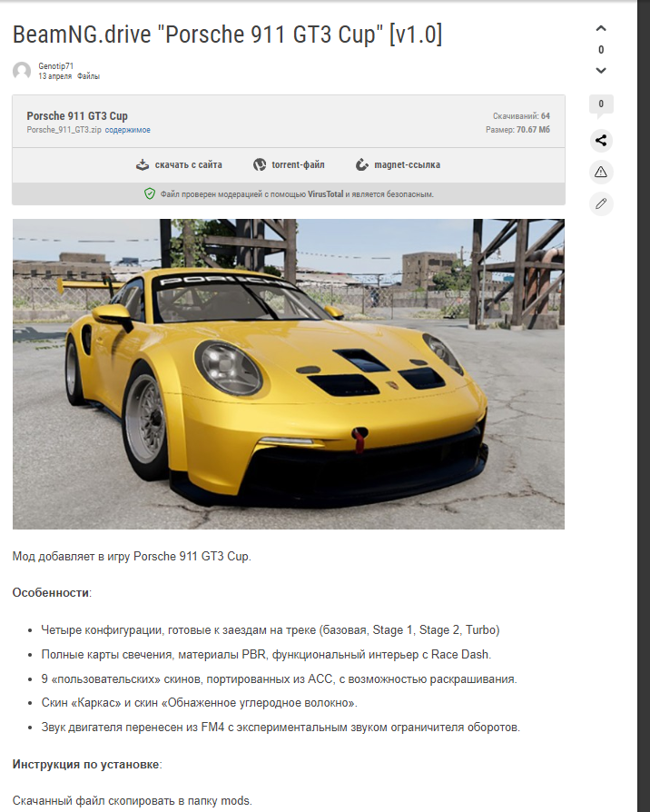The image size is (650, 812).
Task: Open the Файлы category link
Action: point(88,76)
